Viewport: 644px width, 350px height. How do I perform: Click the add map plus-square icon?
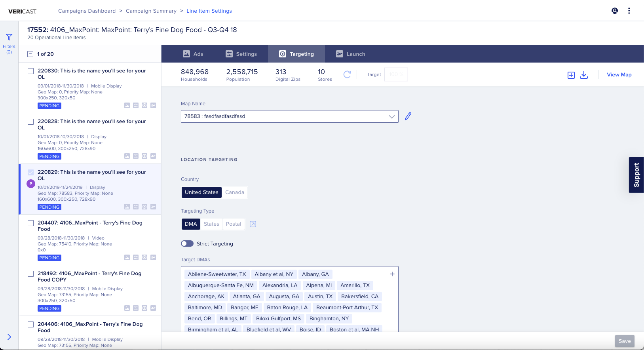click(571, 75)
